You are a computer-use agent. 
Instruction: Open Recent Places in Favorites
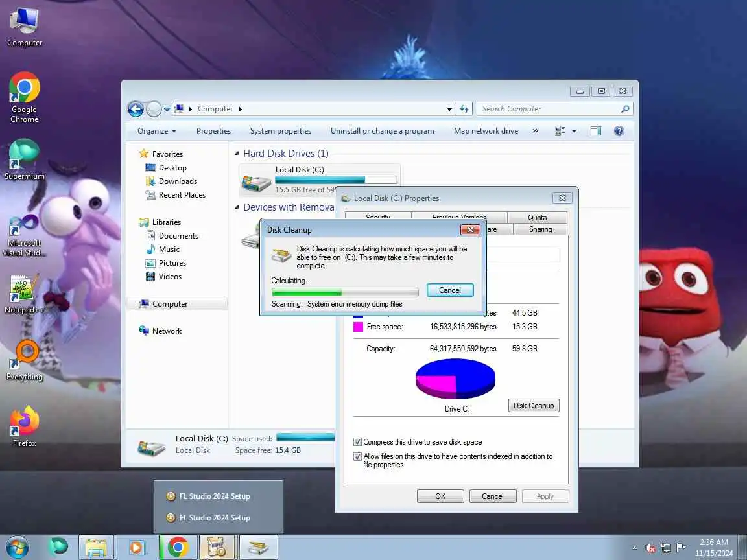pyautogui.click(x=182, y=195)
